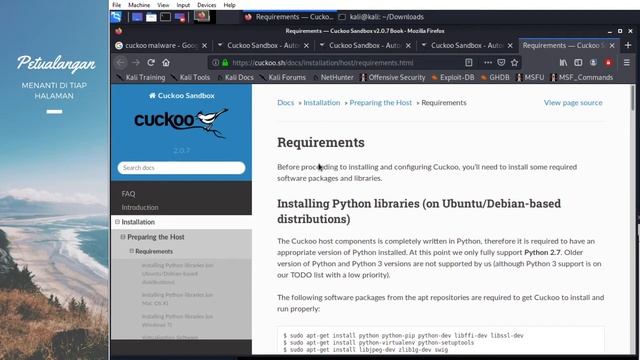640x360 pixels.
Task: Toggle reader view in address bar
Action: pos(469,62)
